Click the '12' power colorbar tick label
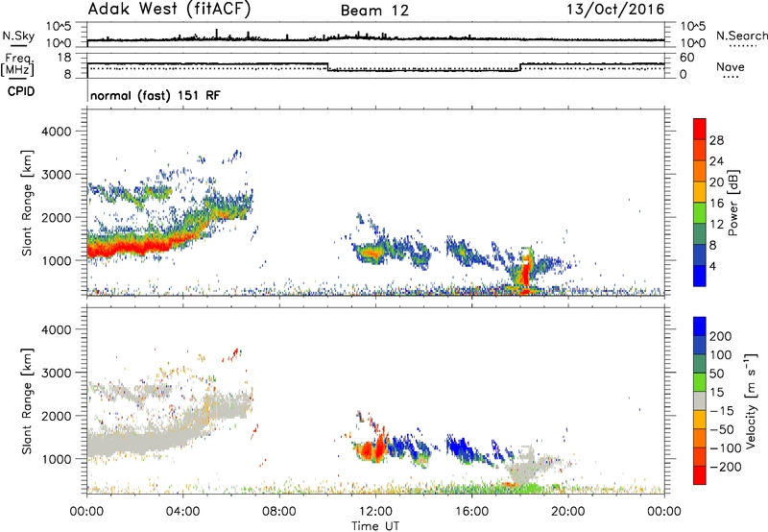This screenshot has width=768, height=532. pos(716,225)
